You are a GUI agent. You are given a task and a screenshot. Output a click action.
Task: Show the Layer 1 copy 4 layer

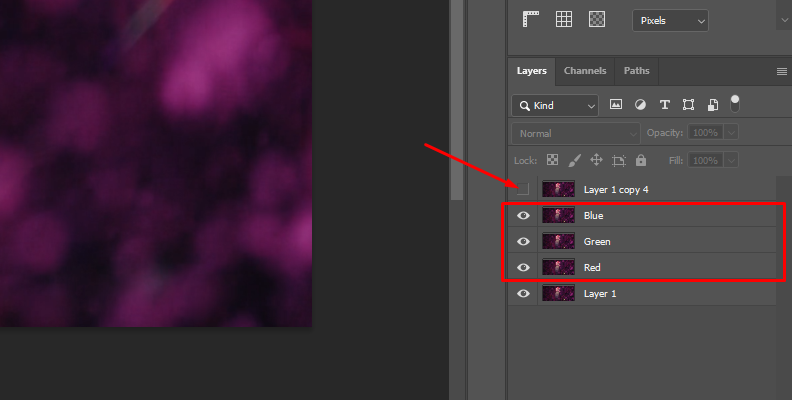(x=523, y=189)
